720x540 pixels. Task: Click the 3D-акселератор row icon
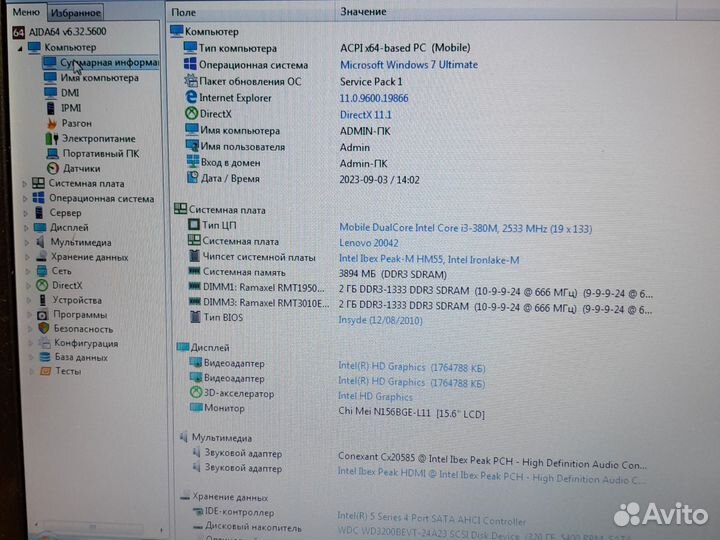point(196,393)
